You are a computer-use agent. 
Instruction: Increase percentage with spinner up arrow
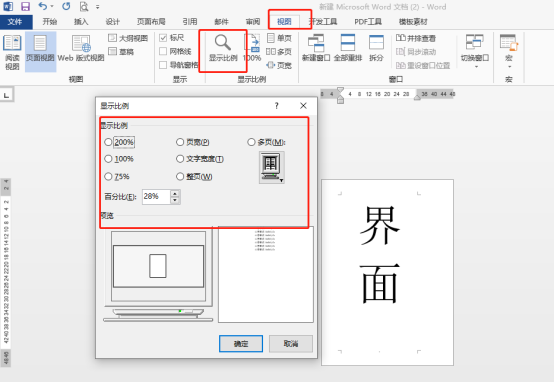click(x=175, y=193)
